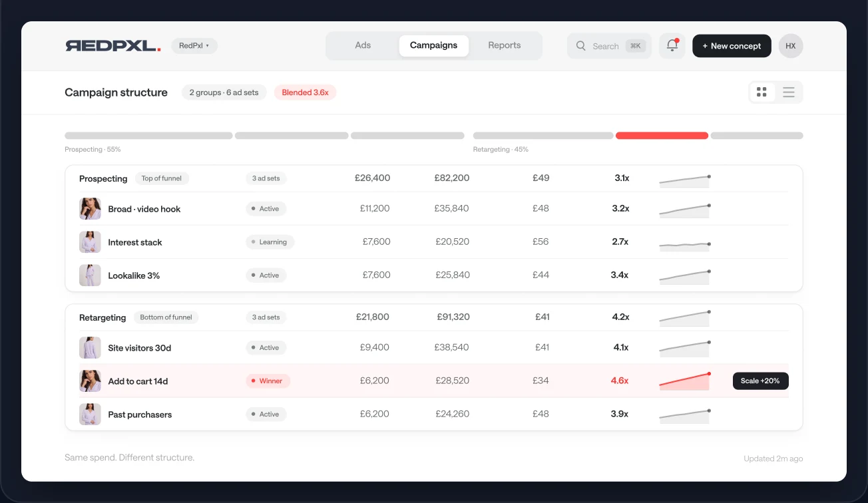This screenshot has height=503, width=868.
Task: Open the RedPxl workspace dropdown
Action: tap(194, 46)
